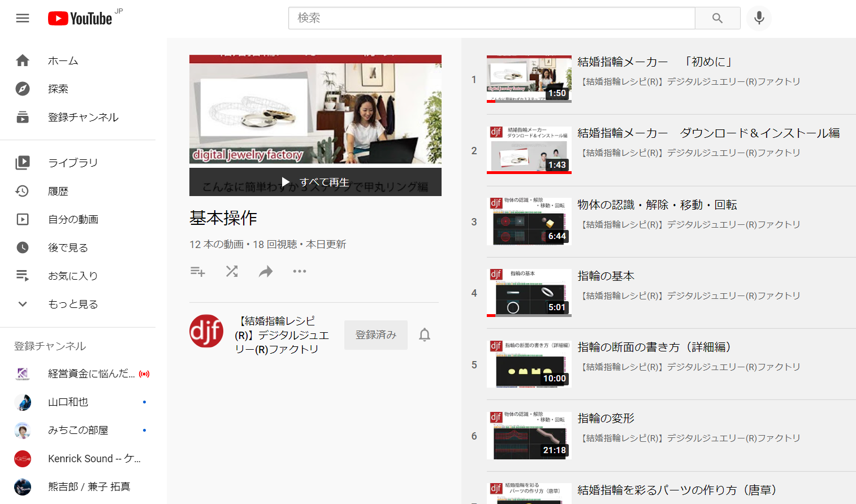
Task: Click the ライブラリ library icon
Action: pos(23,163)
